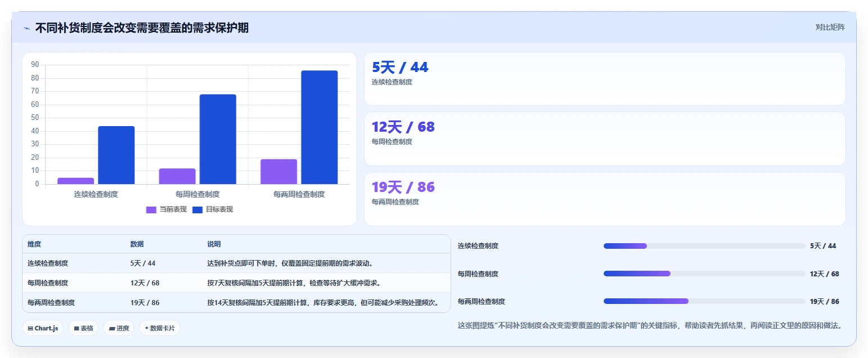This screenshot has height=358, width=868.
Task: Click the 数据卡片 chip sparkle icon
Action: (x=147, y=328)
